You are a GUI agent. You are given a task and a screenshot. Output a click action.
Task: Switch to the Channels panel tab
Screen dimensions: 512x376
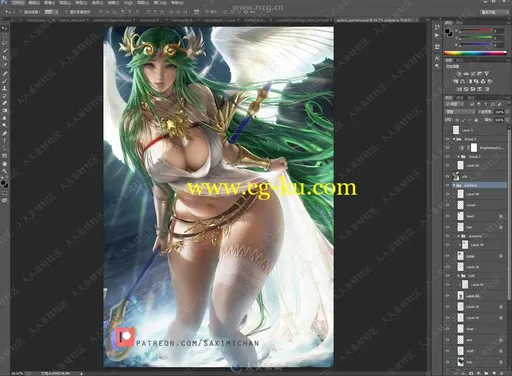(x=460, y=98)
